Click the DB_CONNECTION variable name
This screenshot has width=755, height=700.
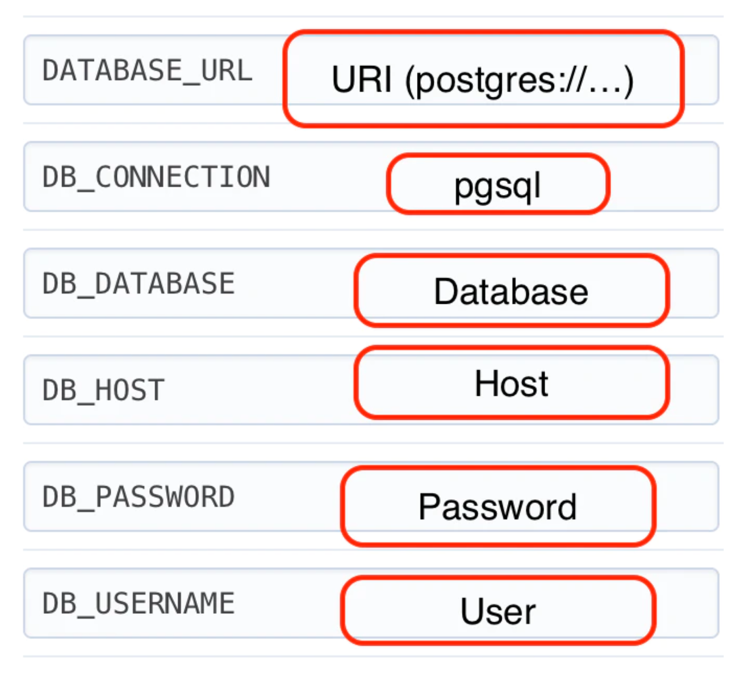pyautogui.click(x=154, y=177)
